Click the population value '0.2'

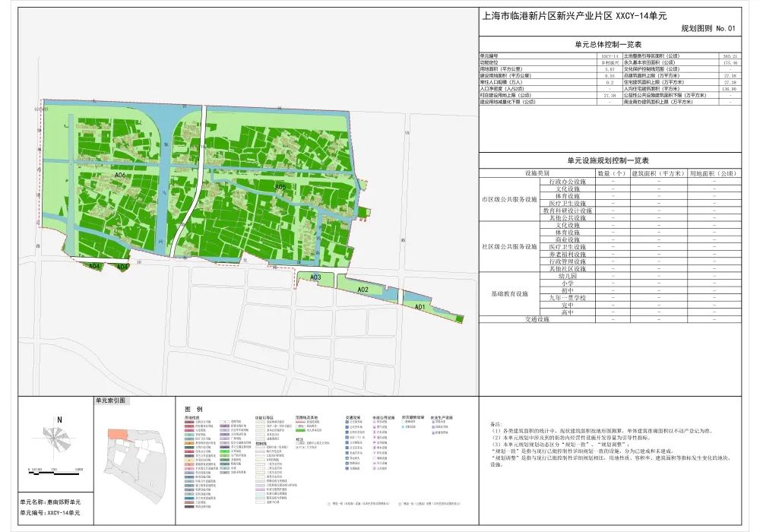coord(610,82)
